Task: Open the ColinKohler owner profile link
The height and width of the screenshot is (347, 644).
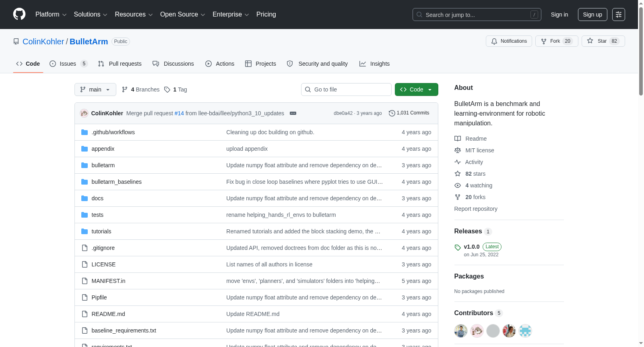Action: click(x=43, y=42)
